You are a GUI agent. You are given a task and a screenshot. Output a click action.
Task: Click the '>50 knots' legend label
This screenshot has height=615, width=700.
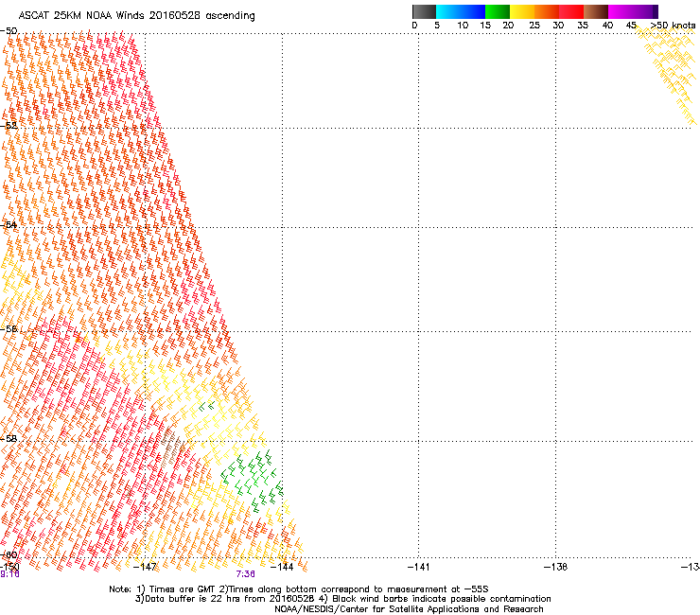[x=673, y=26]
